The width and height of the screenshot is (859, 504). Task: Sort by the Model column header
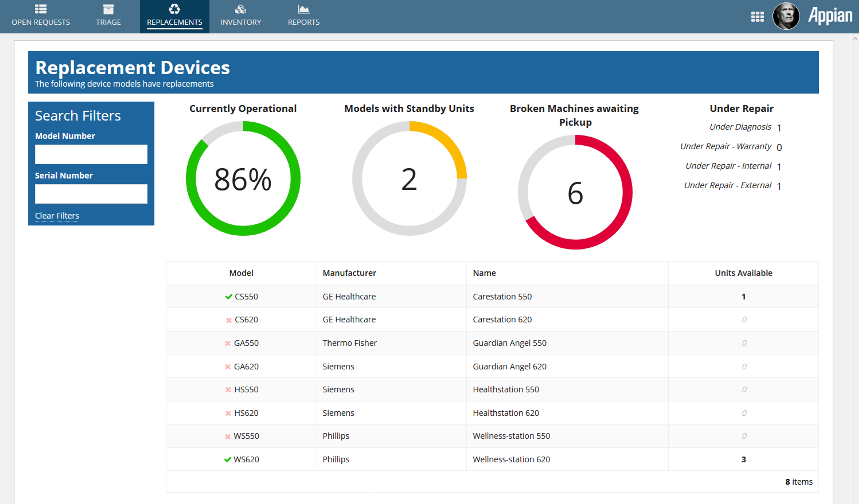coord(241,273)
